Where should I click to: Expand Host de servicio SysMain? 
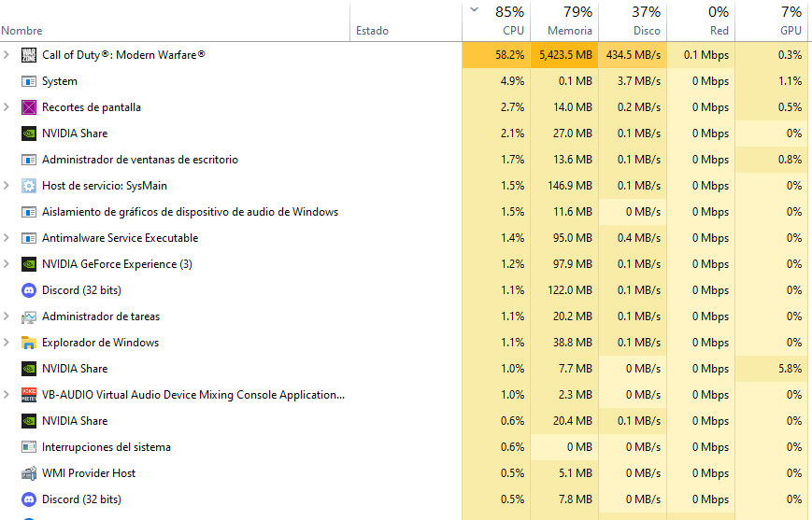click(7, 185)
